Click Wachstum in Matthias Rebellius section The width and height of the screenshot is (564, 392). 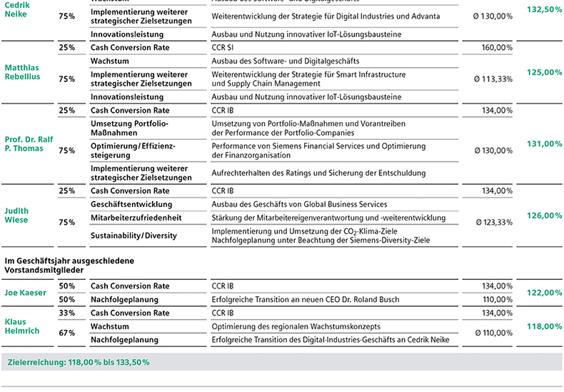pos(110,61)
